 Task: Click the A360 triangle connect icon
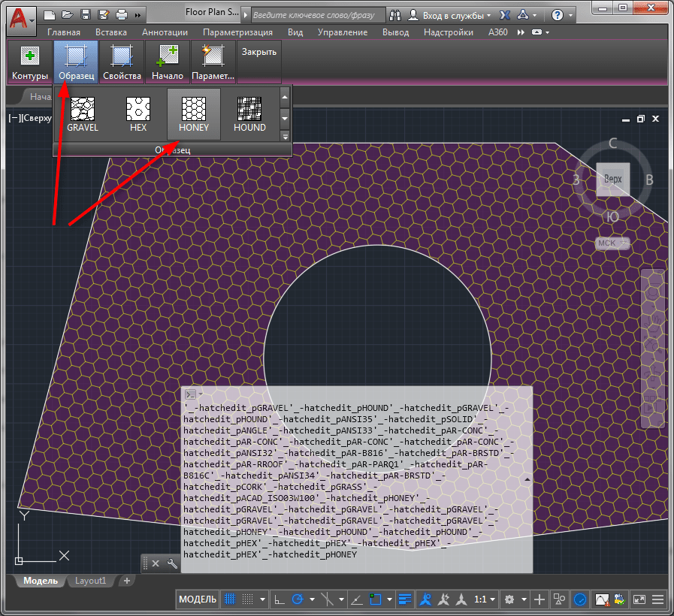click(523, 15)
